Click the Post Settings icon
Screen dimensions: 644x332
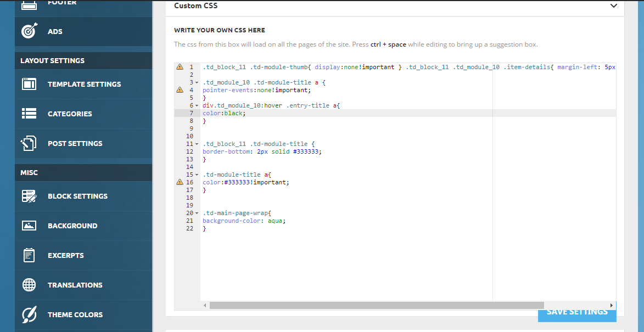point(29,143)
